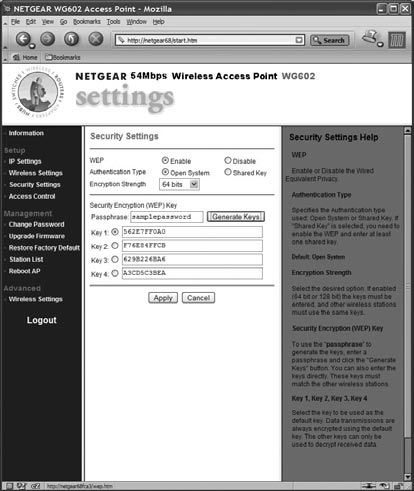Click the security lock status bar icon
The width and height of the screenshot is (414, 491).
click(x=399, y=486)
